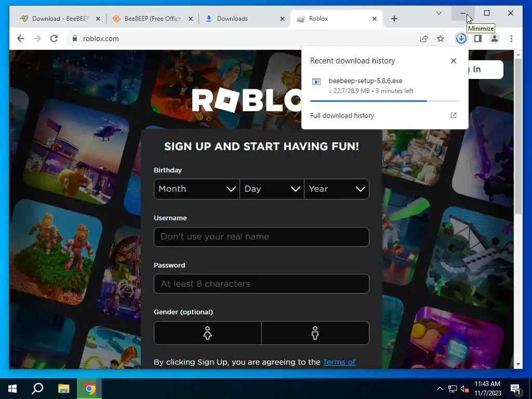Screen dimensions: 532x399
Task: Show hidden system tray icons
Action: [x=440, y=389]
